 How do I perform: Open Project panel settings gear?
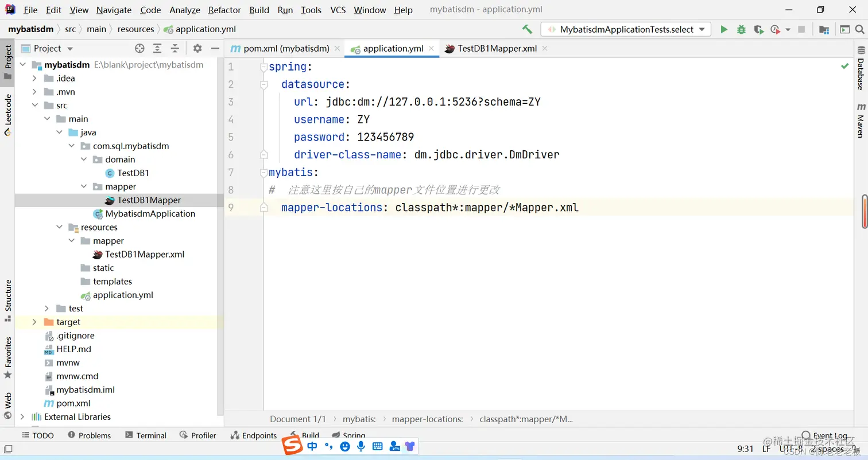[197, 48]
